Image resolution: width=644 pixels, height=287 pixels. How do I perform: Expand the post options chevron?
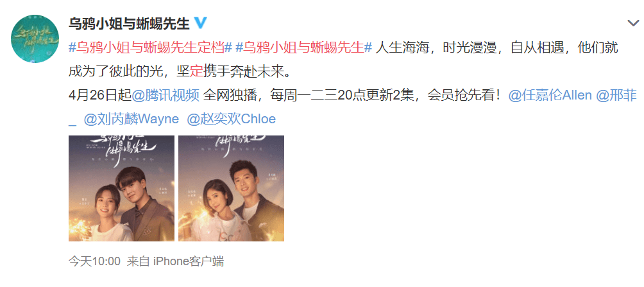[x=634, y=24]
